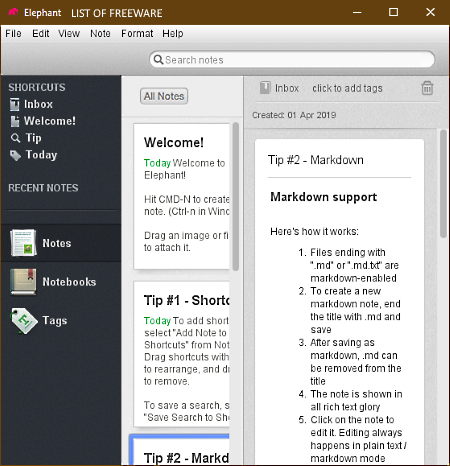Screen dimensions: 450x466
Task: Click the trash icon to delete note
Action: pyautogui.click(x=427, y=88)
